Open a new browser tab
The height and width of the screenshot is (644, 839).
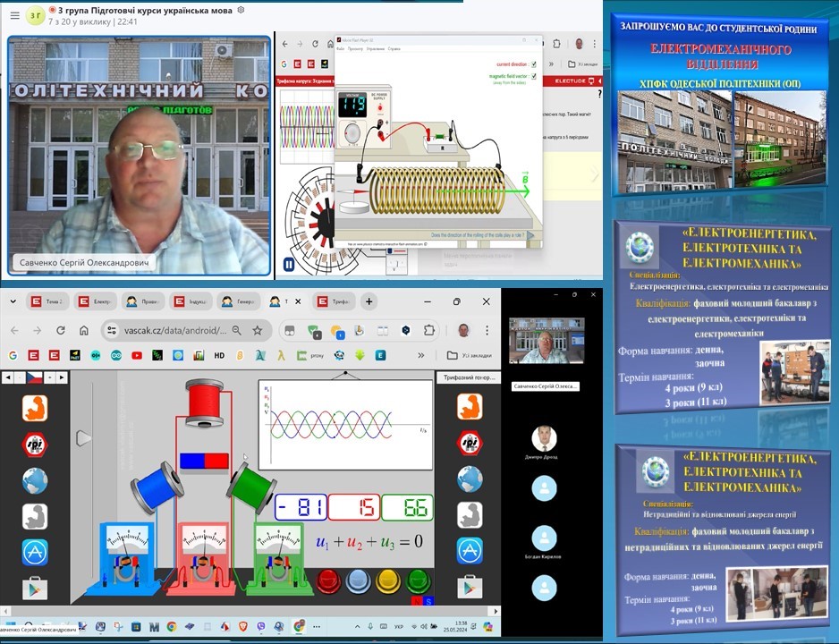(369, 301)
